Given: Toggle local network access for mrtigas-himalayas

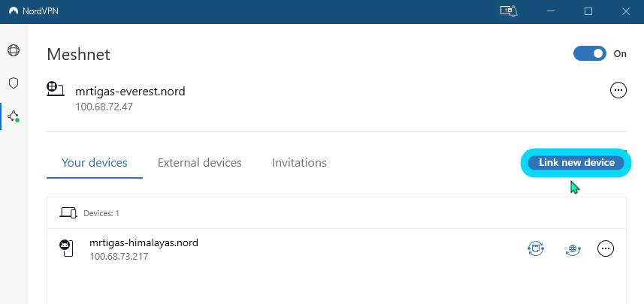Looking at the screenshot, I should point(536,248).
